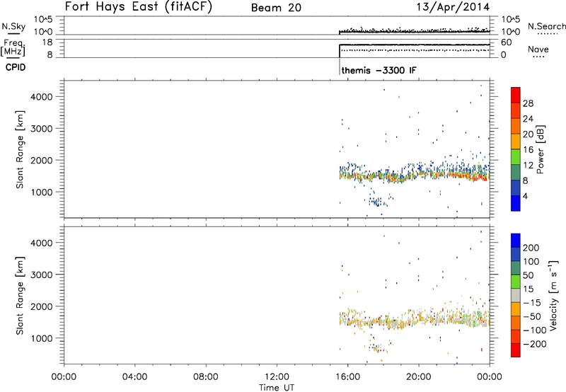This screenshot has width=566, height=392.
Task: Pick the light green power colorbar segment
Action: 516,157
